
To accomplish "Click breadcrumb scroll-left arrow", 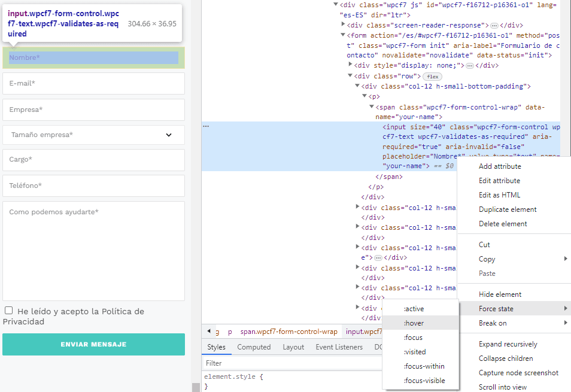I will [209, 331].
